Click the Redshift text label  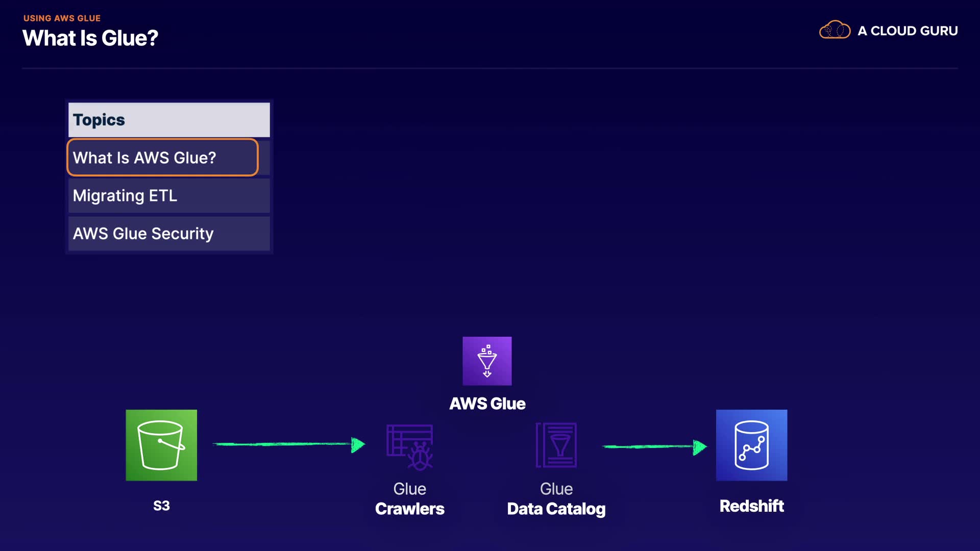[751, 506]
